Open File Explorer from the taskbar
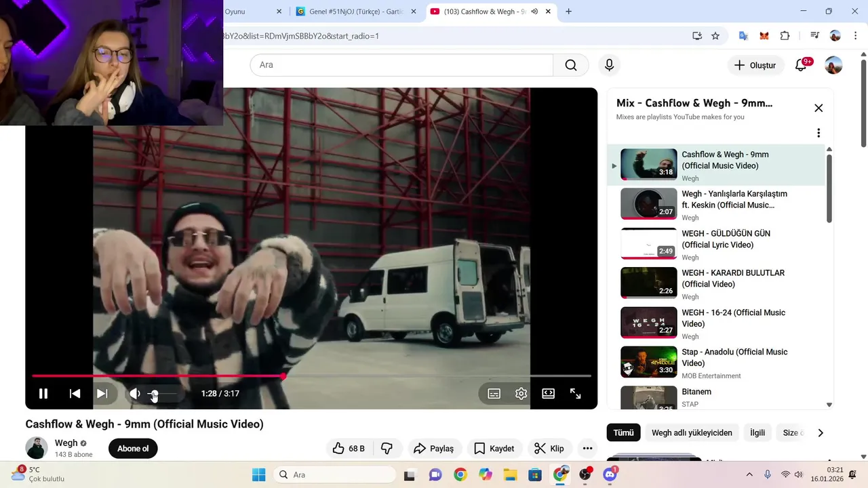 coord(510,474)
